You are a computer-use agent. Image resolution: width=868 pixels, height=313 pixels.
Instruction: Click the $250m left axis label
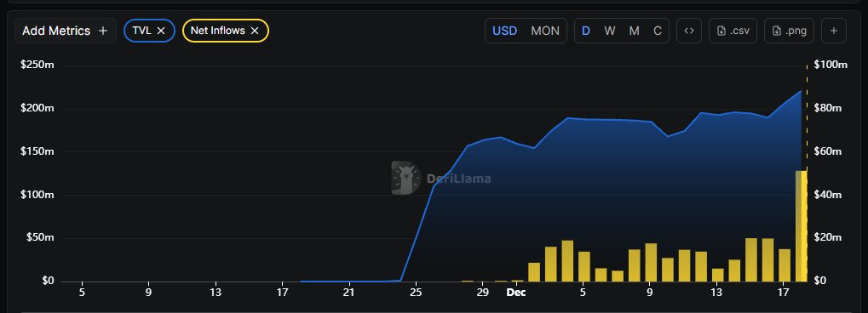(x=37, y=65)
